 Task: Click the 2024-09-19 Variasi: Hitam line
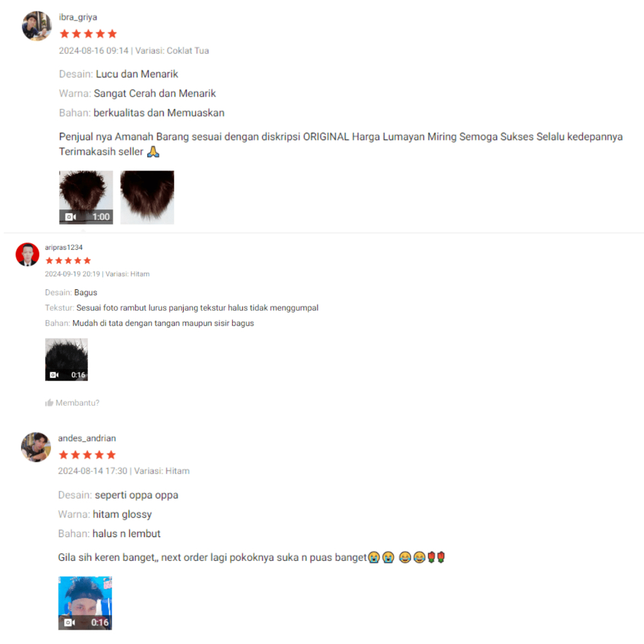[97, 274]
